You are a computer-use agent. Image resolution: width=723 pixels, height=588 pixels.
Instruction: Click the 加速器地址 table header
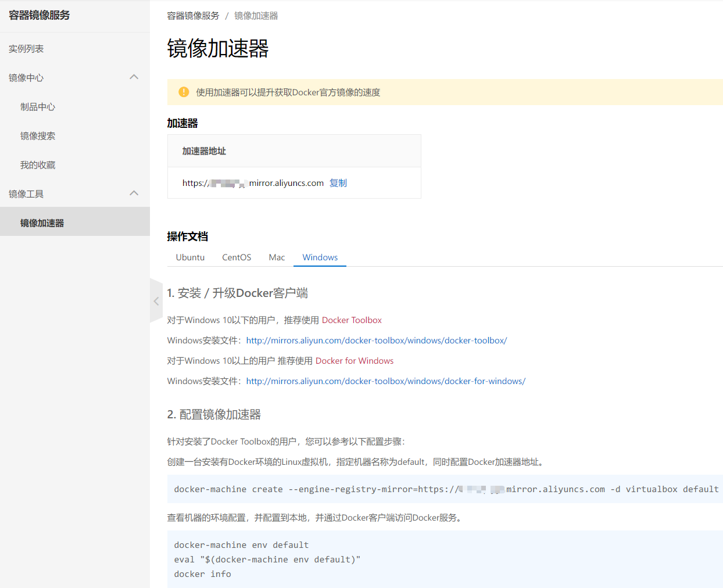(x=204, y=151)
